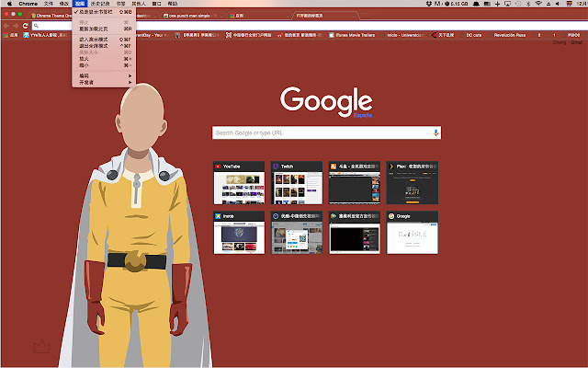This screenshot has width=588, height=368.
Task: Open the YYeTs bookmark
Action: point(45,35)
